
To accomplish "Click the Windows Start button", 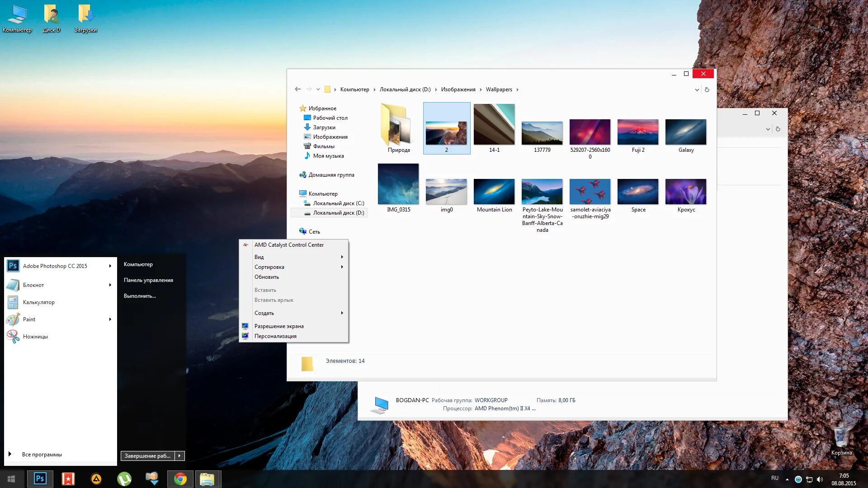I will 11,479.
